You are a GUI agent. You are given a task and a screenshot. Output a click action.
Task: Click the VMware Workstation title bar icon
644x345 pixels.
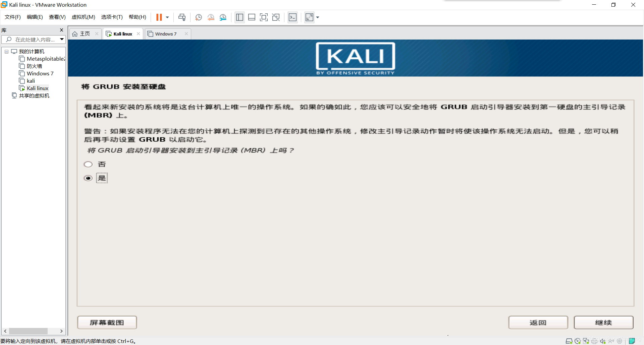[4, 5]
